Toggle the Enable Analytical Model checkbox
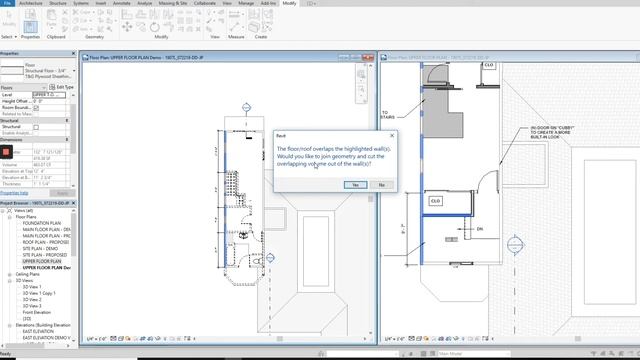The width and height of the screenshot is (640, 360). [x=36, y=133]
